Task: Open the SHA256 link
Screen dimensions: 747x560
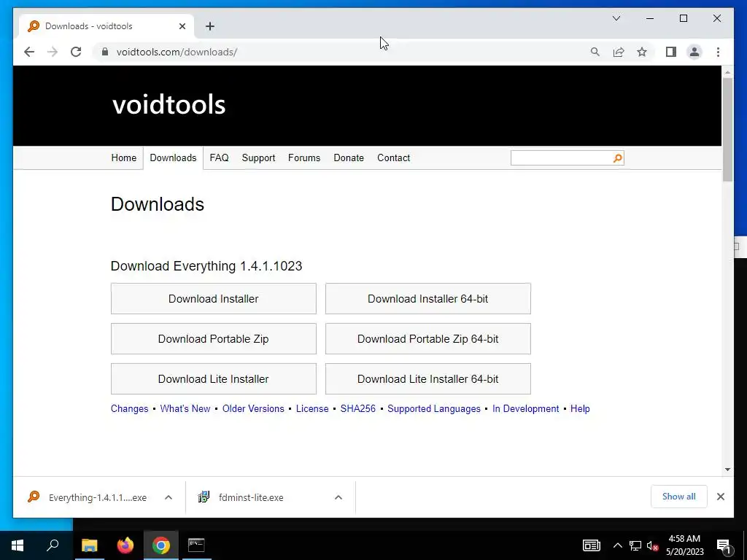Action: point(357,408)
